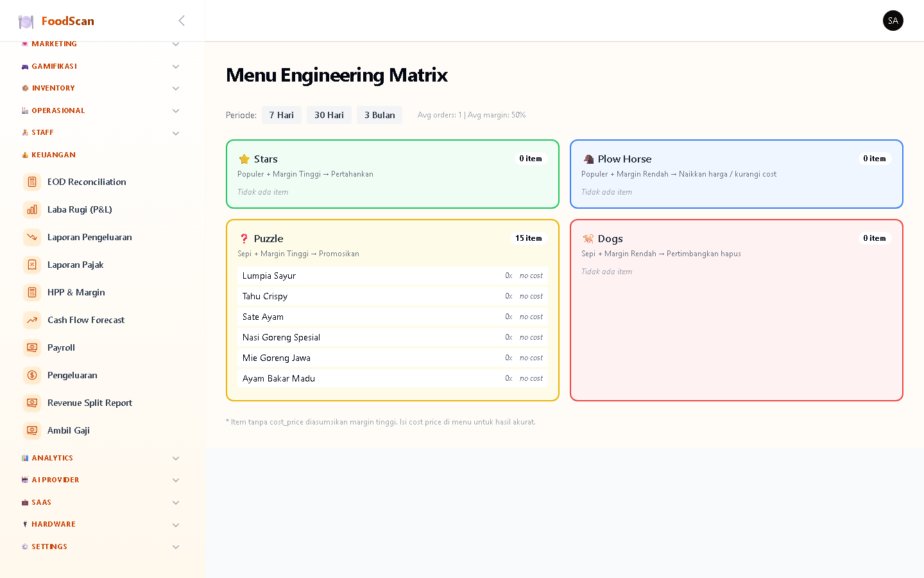Click the Puzzle question mark icon
This screenshot has height=578, width=924.
[x=244, y=238]
